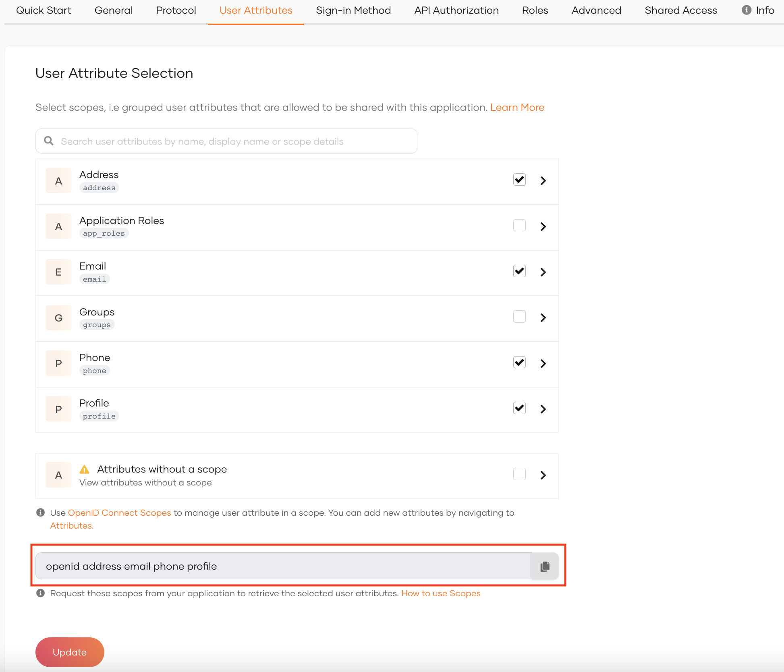Copy the scopes string with clipboard icon

[x=545, y=566]
